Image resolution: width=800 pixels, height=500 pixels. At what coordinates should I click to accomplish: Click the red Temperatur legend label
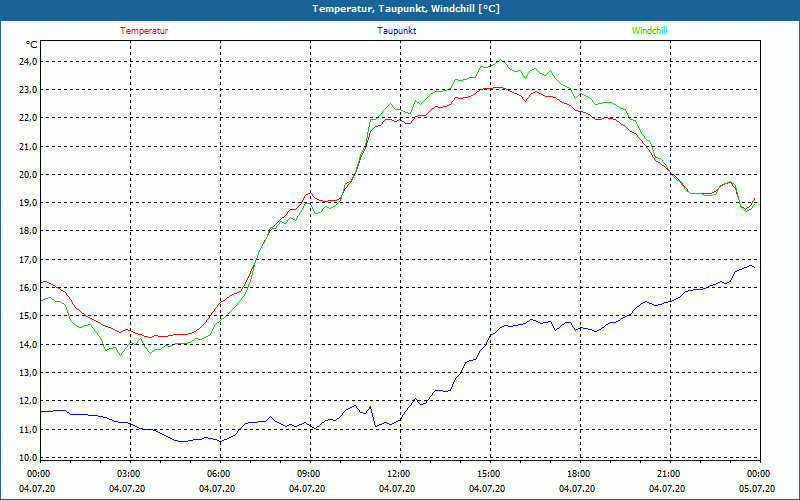pos(144,31)
